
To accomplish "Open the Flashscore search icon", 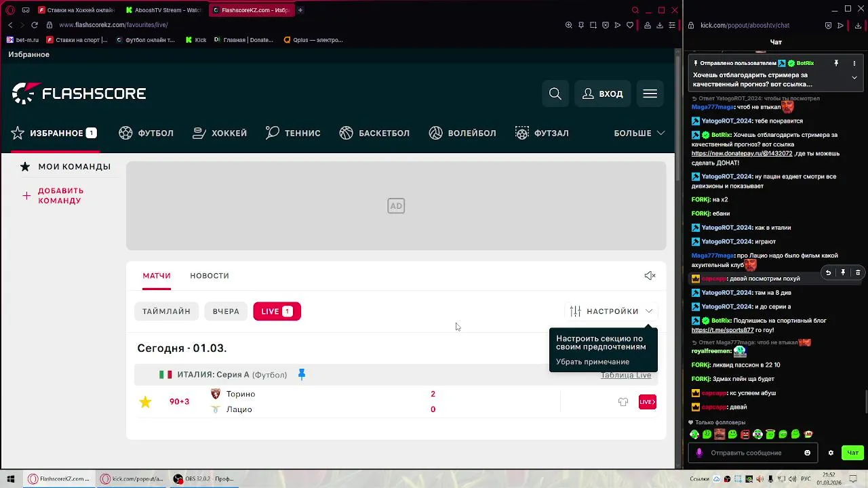I will pos(555,94).
